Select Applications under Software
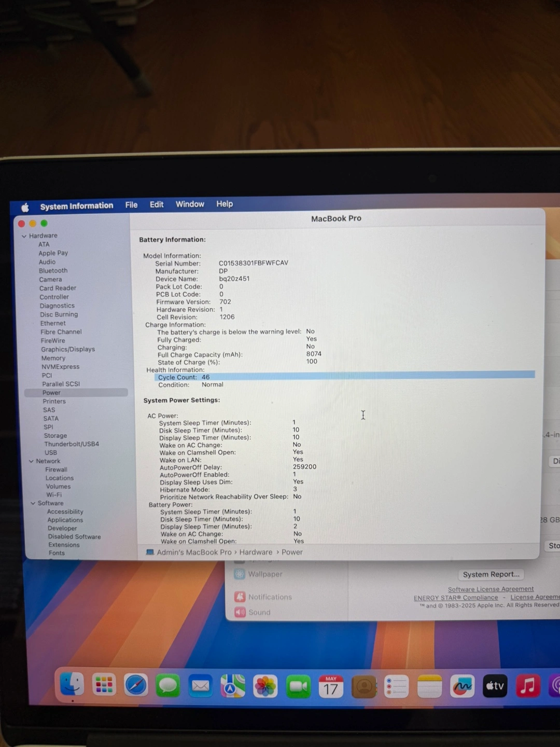The image size is (560, 747). point(65,520)
